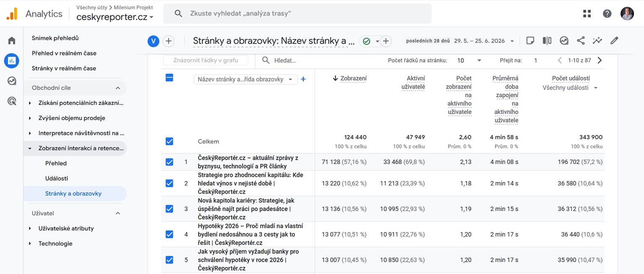This screenshot has width=644, height=274.
Task: Toggle the Celkem row checkbox
Action: pos(169,141)
